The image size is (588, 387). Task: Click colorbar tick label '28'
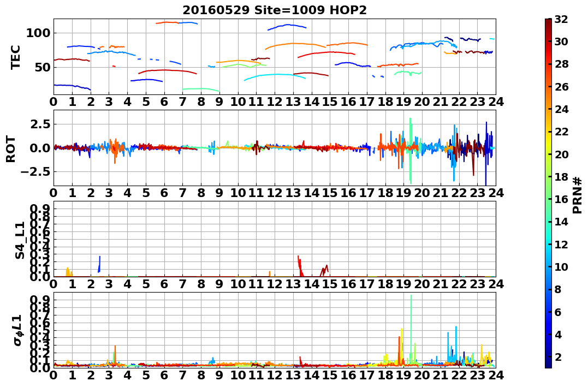(x=561, y=64)
